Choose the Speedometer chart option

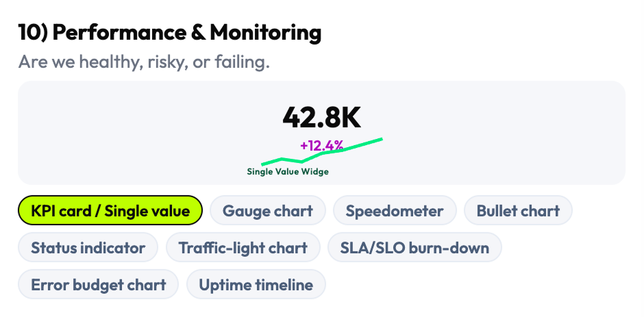click(x=395, y=211)
